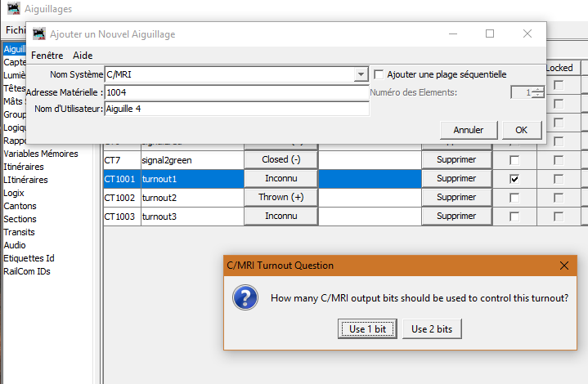
Task: Confirm the new turnout with OK
Action: [x=520, y=130]
